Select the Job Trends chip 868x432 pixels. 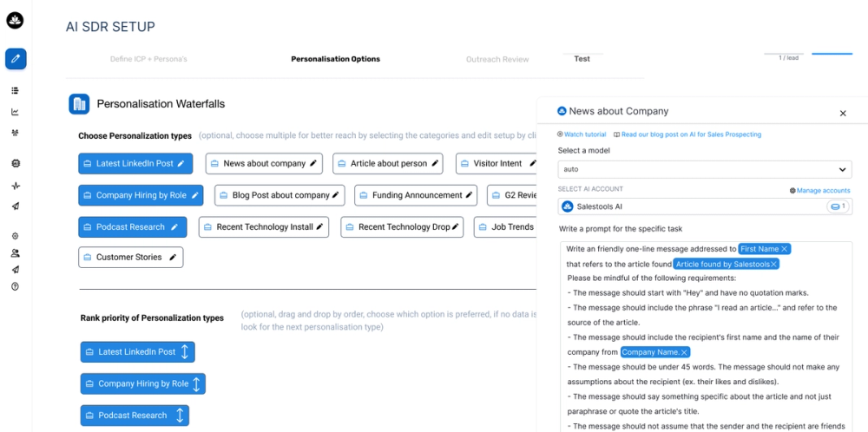tap(505, 226)
